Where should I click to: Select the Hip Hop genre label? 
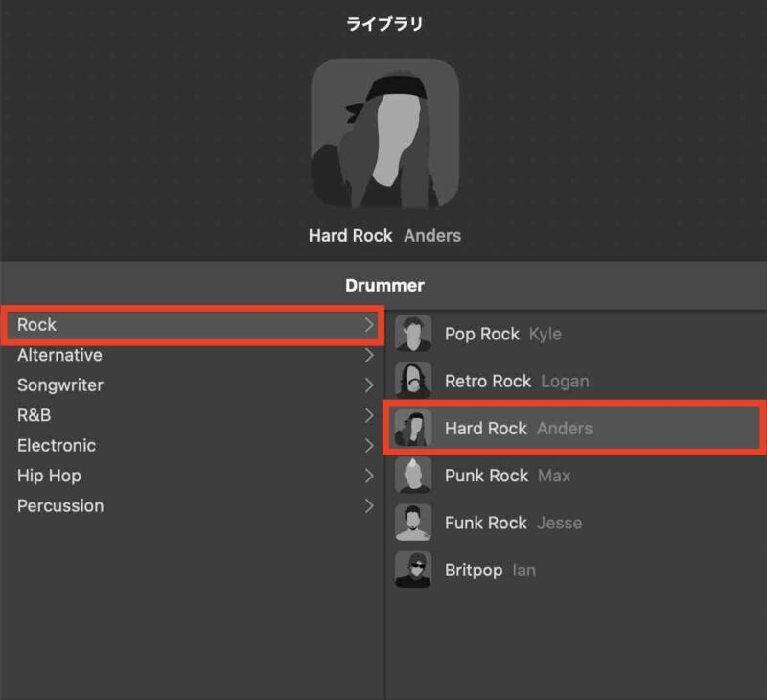click(x=50, y=476)
